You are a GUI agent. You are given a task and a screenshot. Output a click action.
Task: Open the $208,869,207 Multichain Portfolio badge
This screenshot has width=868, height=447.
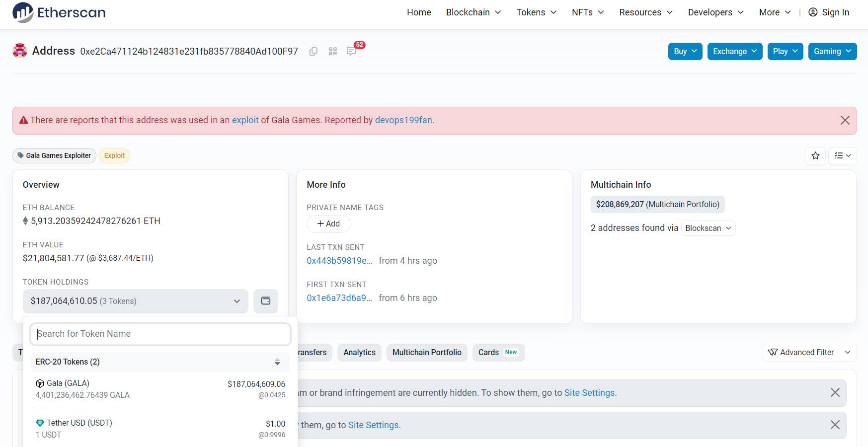[657, 204]
